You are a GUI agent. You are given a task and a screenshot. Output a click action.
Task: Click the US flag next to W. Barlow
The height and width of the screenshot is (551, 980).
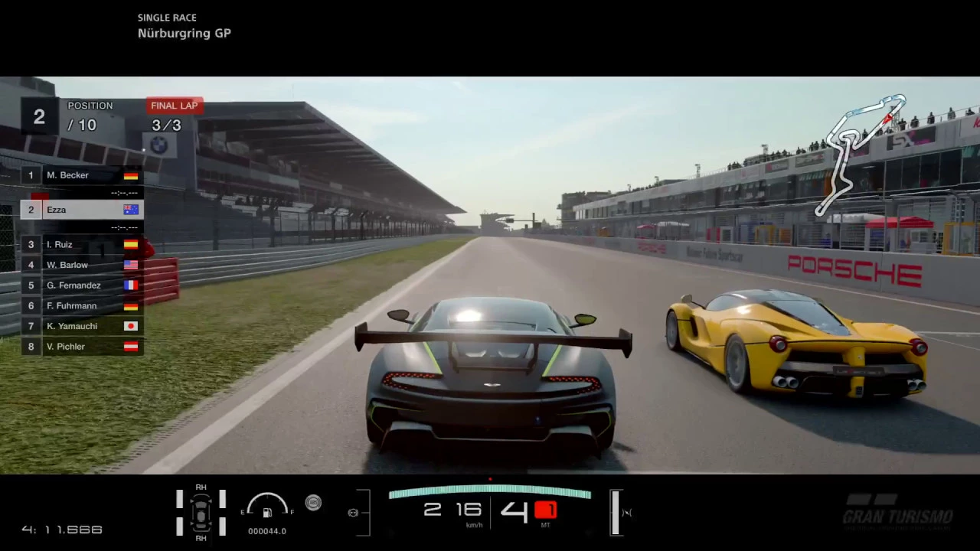[x=131, y=265]
